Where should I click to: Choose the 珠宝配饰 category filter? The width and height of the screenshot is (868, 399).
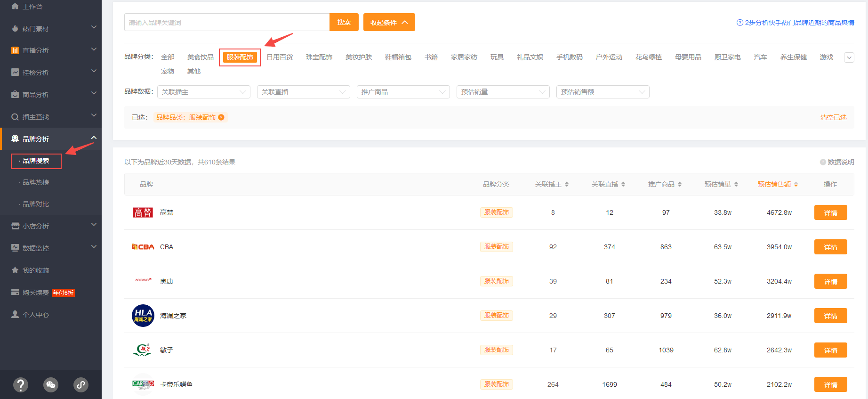(319, 57)
